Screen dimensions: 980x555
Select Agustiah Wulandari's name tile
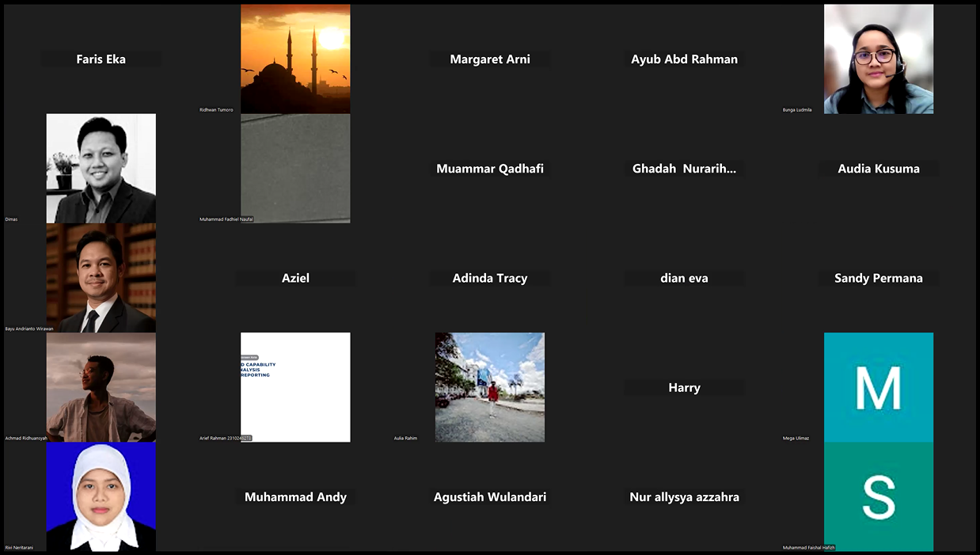pos(490,497)
